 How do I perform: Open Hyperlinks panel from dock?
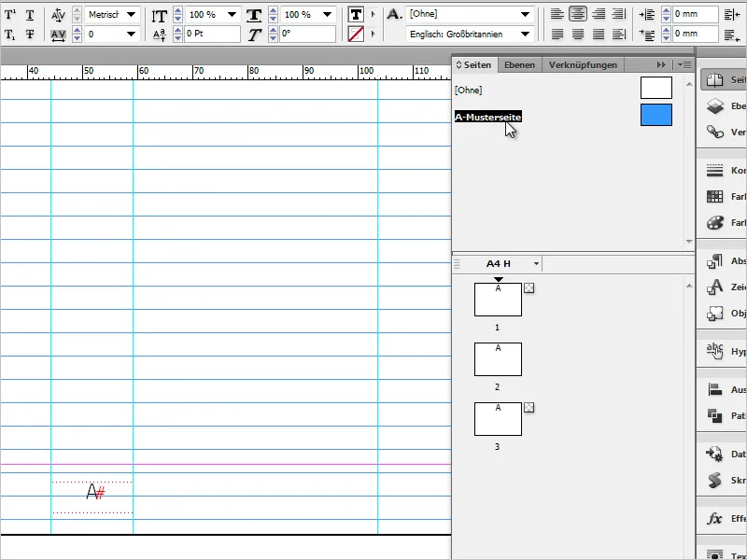(725, 351)
